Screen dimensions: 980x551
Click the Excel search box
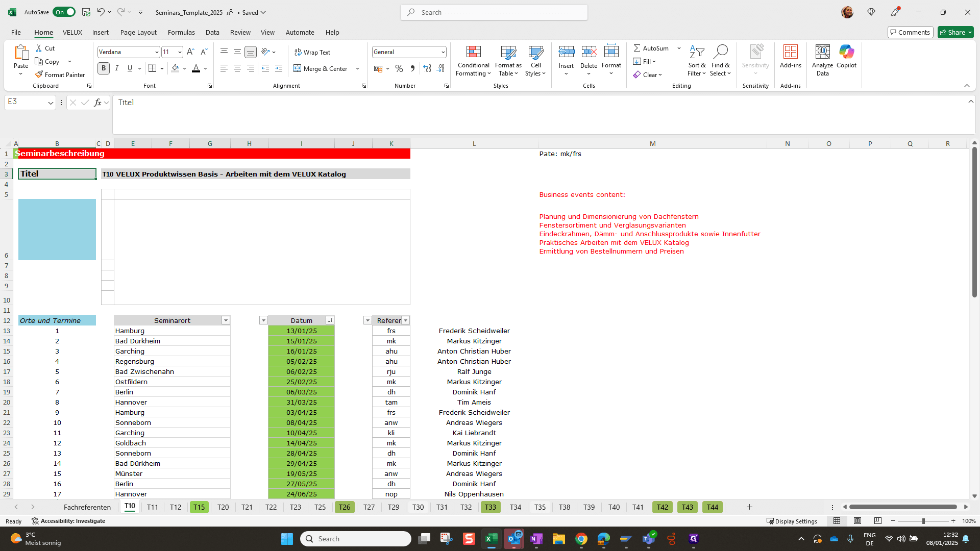[x=494, y=12]
